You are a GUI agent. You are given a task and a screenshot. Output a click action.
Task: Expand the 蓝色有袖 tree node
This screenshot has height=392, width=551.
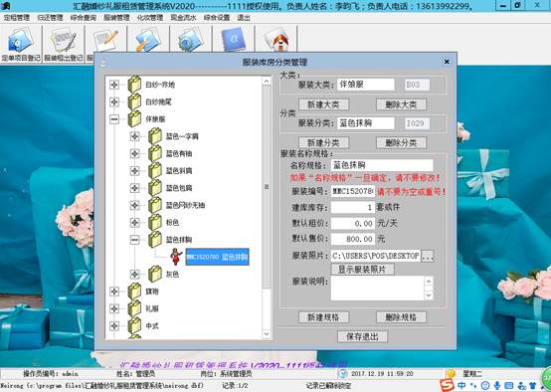(134, 153)
